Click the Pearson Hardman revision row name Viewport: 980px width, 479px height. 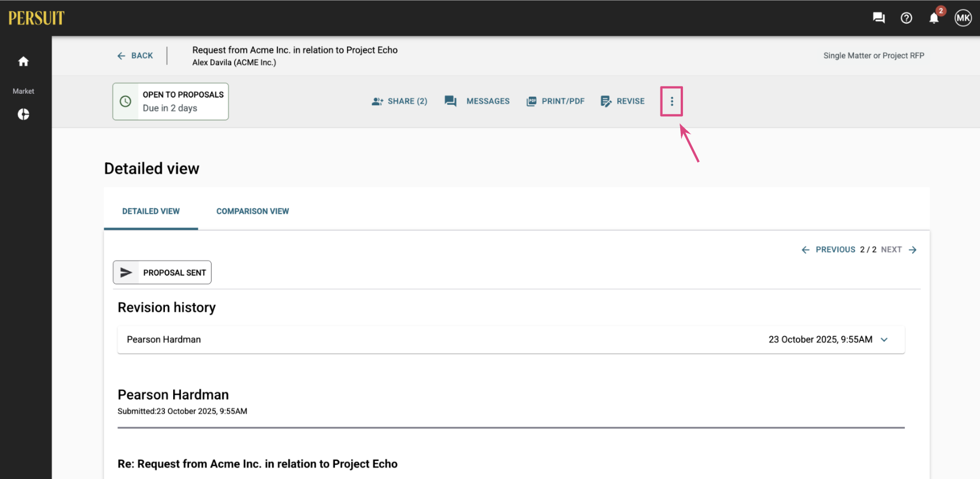click(164, 340)
